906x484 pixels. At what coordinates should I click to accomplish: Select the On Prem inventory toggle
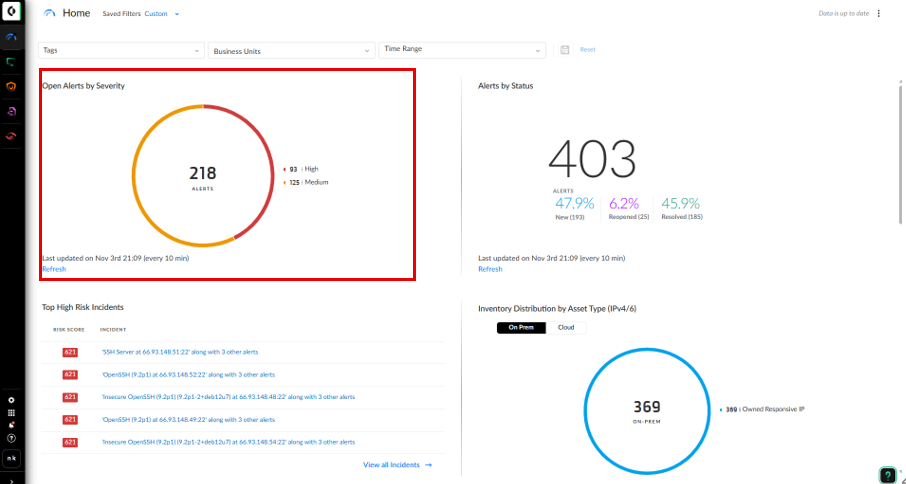[521, 327]
